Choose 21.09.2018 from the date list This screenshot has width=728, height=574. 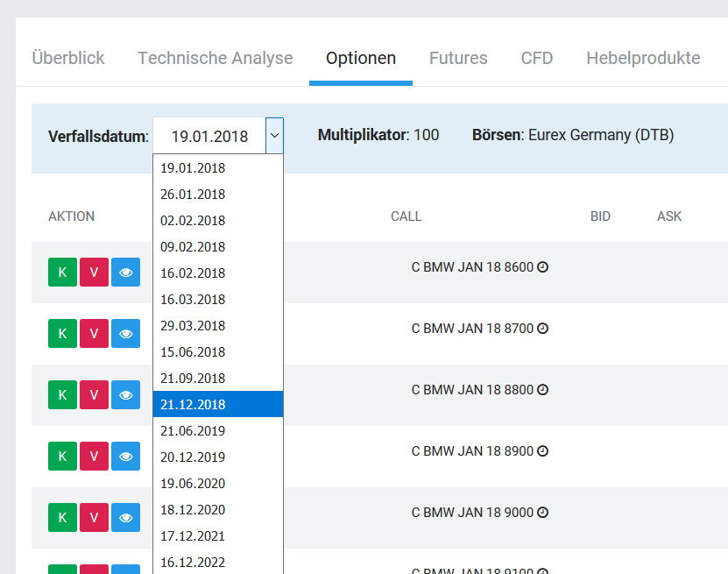point(218,378)
